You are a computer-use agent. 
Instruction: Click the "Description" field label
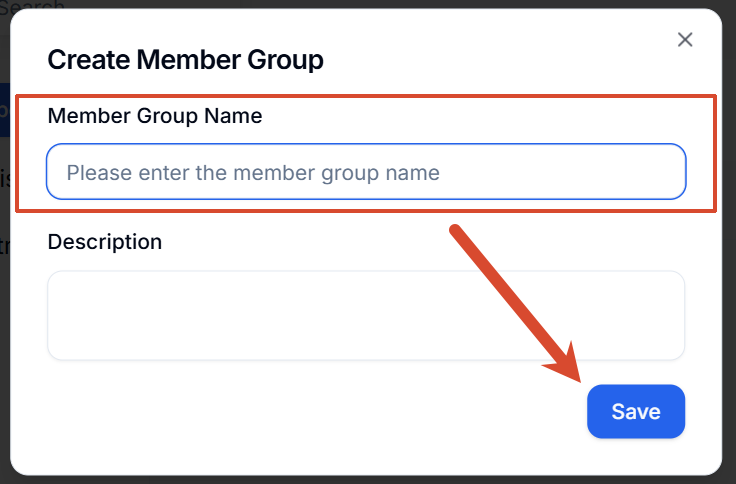pos(105,242)
